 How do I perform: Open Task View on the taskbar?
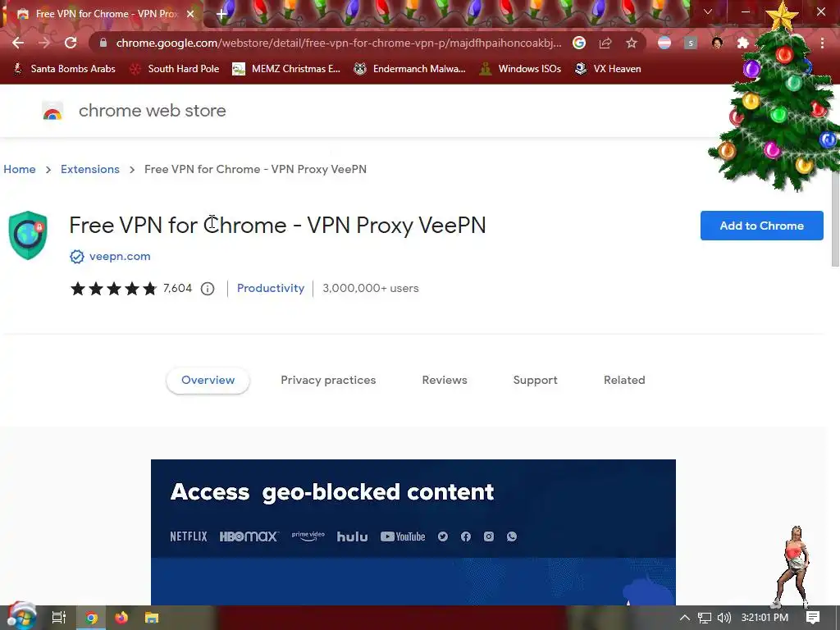tap(58, 618)
